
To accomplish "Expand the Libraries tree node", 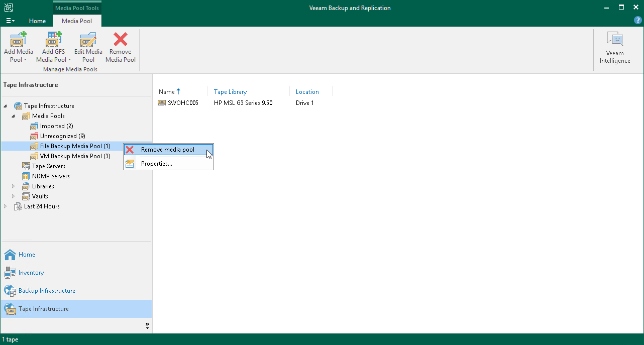I will [14, 186].
